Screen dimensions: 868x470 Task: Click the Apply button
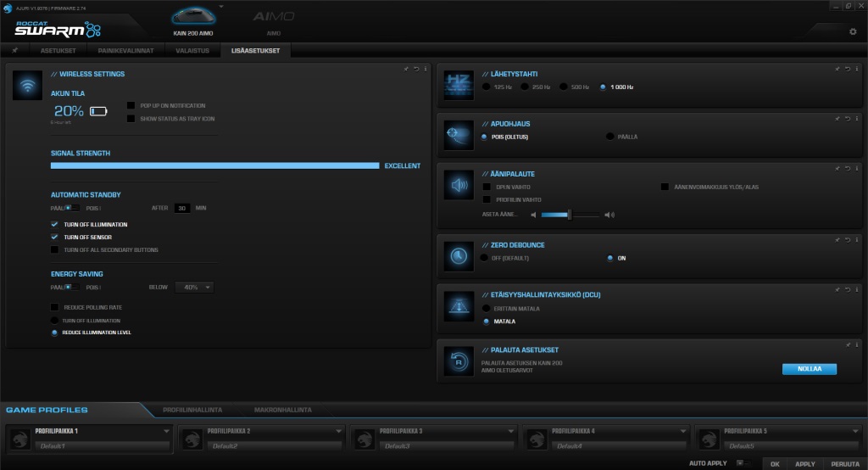804,464
